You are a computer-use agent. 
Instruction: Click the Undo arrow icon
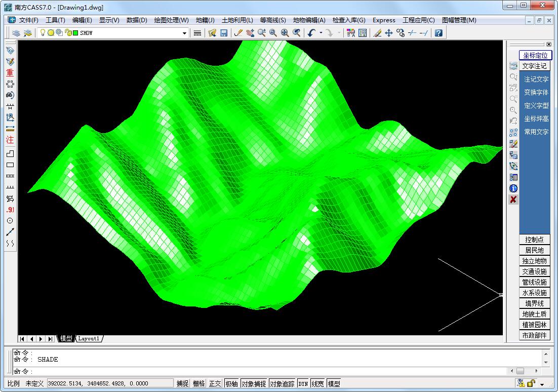click(x=311, y=33)
